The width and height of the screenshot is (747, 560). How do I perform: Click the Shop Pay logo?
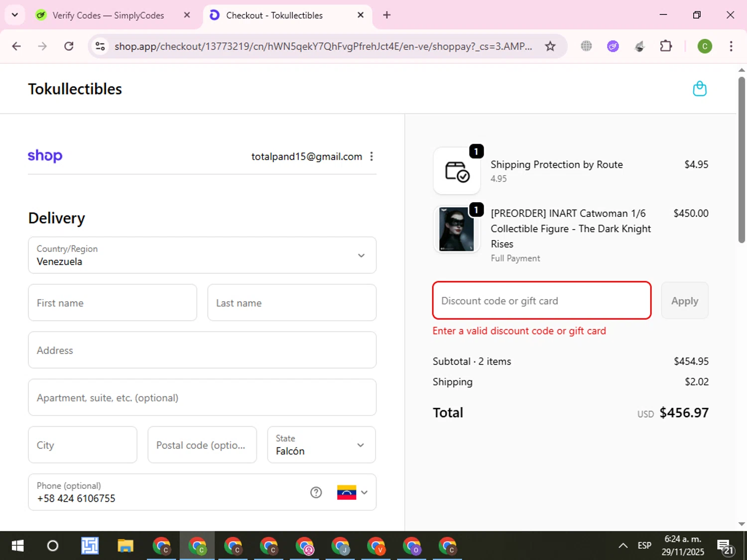coord(45,156)
